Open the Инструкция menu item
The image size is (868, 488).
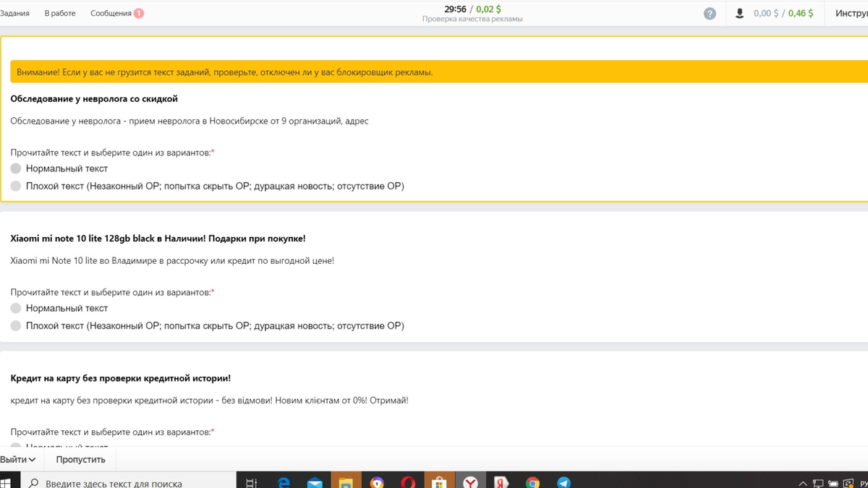coord(851,13)
